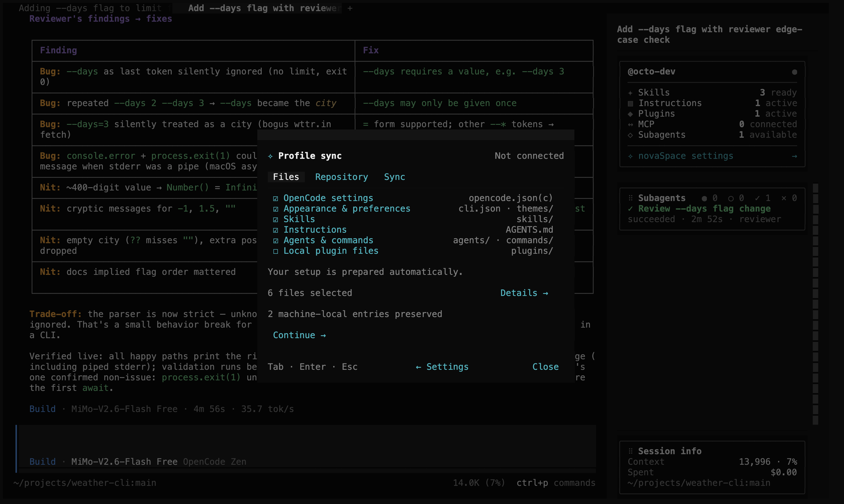Toggle the OpenCode settings checkbox
This screenshot has width=844, height=504.
[275, 198]
